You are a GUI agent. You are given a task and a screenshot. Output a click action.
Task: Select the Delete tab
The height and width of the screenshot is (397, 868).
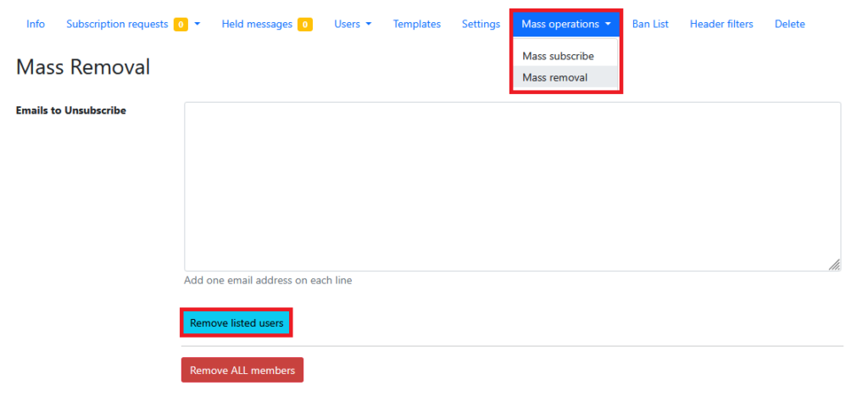789,24
